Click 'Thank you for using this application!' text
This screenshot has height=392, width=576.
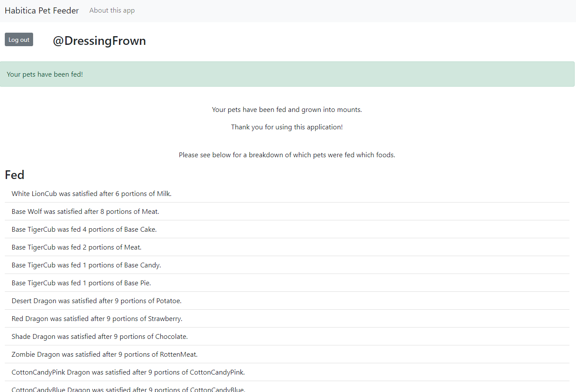(287, 127)
